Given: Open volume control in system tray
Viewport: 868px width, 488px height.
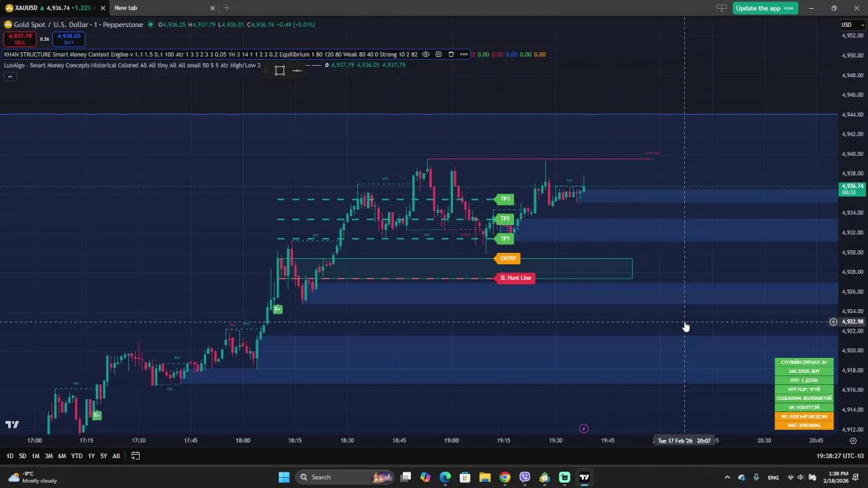Looking at the screenshot, I should point(801,477).
